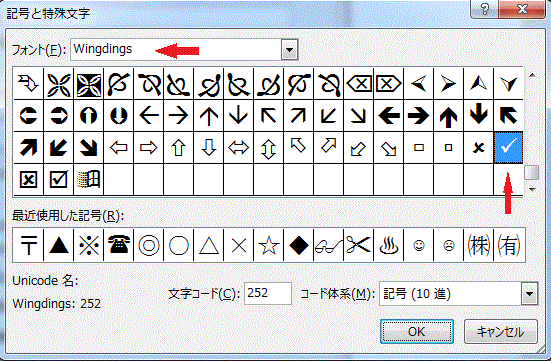
Task: Select the delete-left X box symbol
Action: 359,84
